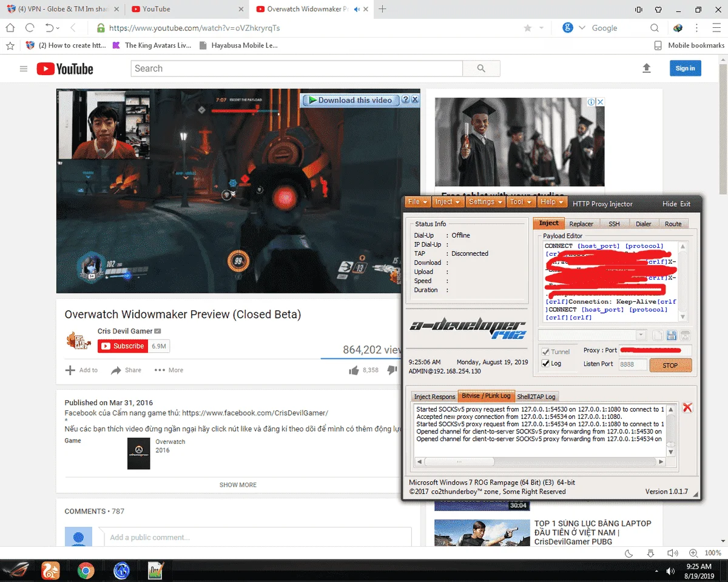Open the Tool dropdown menu

click(521, 202)
